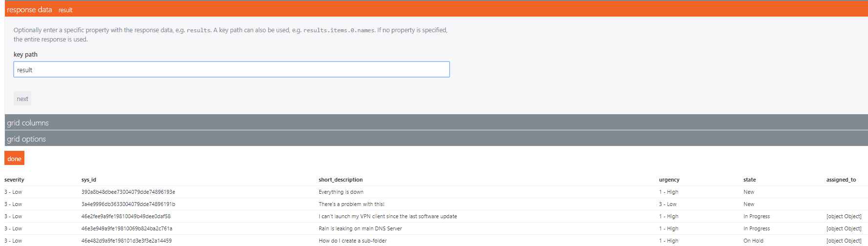Viewport: 868px width, 246px height.
Task: Select the 'Everything is down' description cell
Action: [x=341, y=192]
